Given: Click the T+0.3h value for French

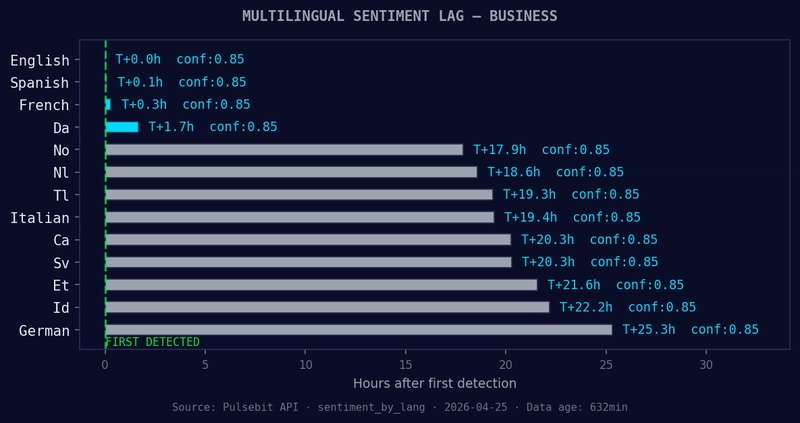Looking at the screenshot, I should [144, 105].
